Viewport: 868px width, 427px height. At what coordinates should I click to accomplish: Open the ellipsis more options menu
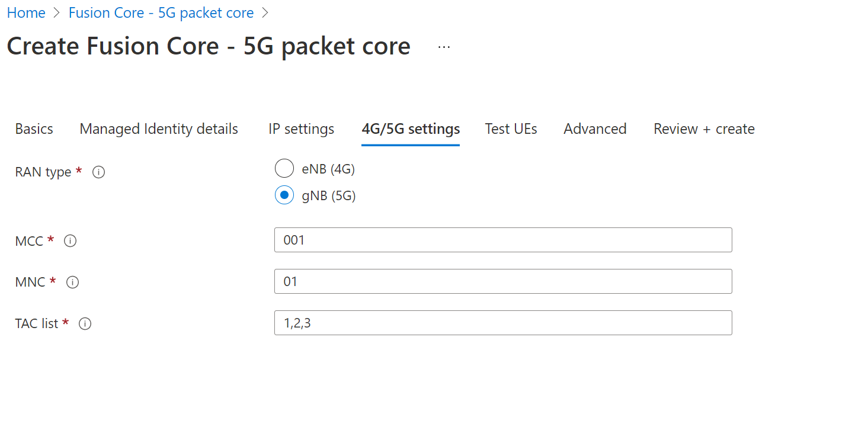coord(444,47)
